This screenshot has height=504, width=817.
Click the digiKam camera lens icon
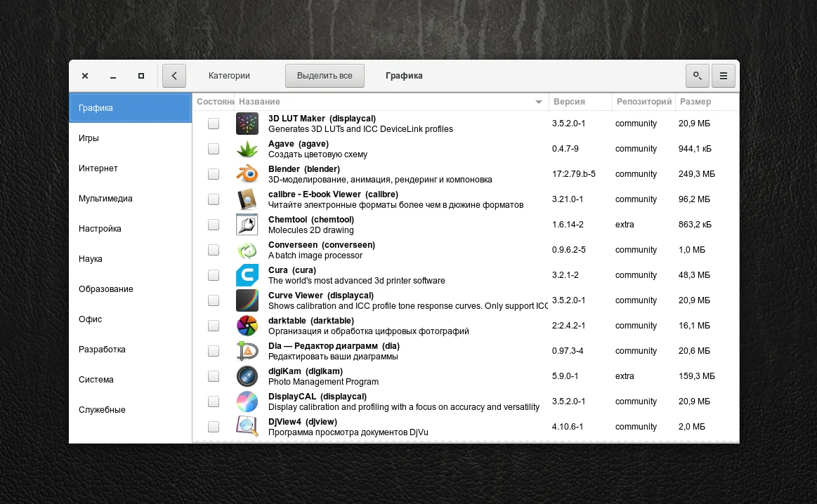[247, 376]
